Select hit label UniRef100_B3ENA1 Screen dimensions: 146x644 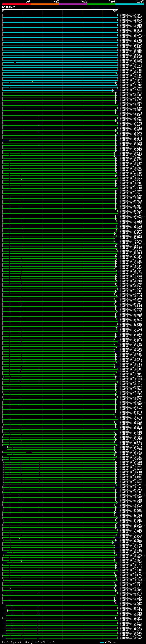(x=131, y=324)
